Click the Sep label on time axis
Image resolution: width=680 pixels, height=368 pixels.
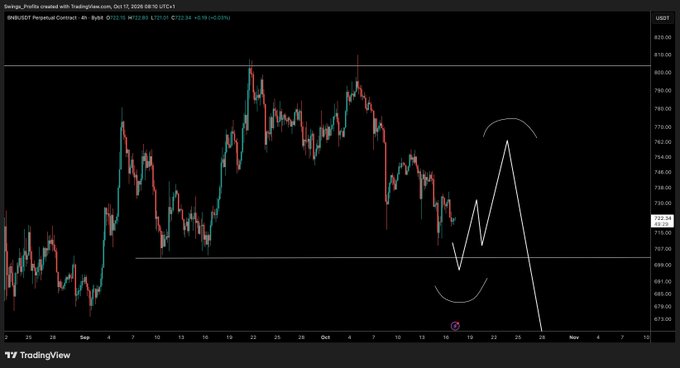[85, 337]
